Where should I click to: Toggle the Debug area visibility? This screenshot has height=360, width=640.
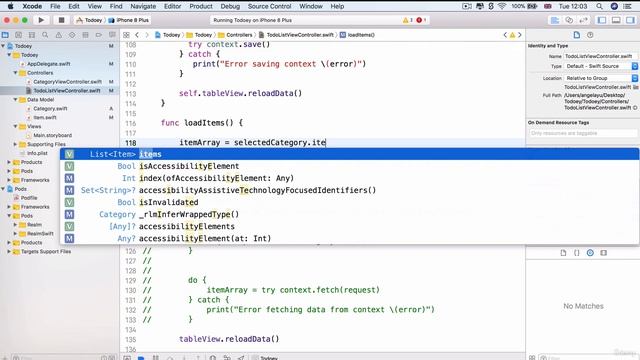coord(616,20)
